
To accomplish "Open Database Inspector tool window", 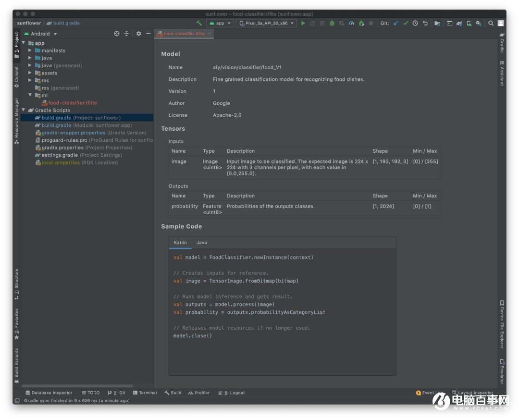I will (49, 393).
